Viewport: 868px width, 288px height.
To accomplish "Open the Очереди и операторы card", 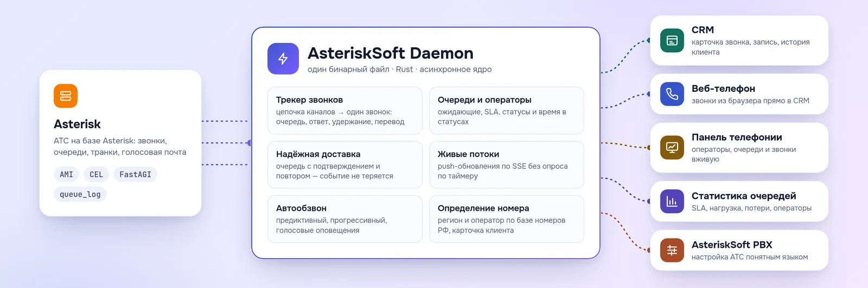I will tap(507, 110).
